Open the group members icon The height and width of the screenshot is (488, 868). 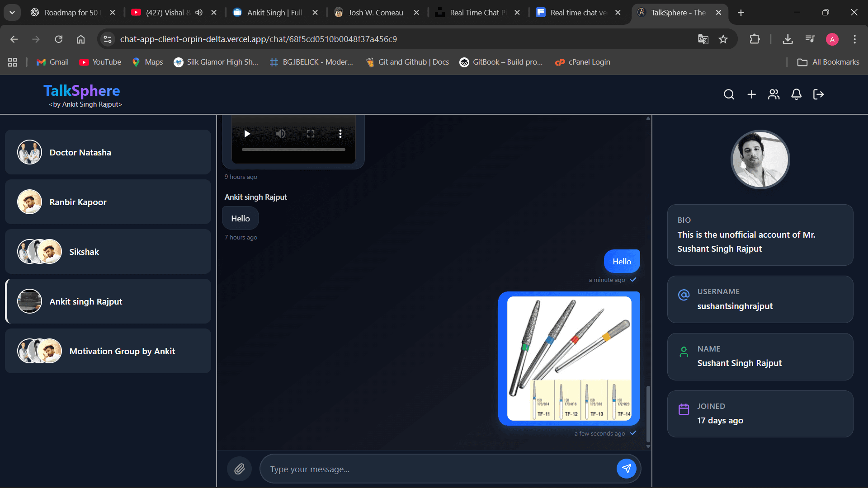pos(774,94)
